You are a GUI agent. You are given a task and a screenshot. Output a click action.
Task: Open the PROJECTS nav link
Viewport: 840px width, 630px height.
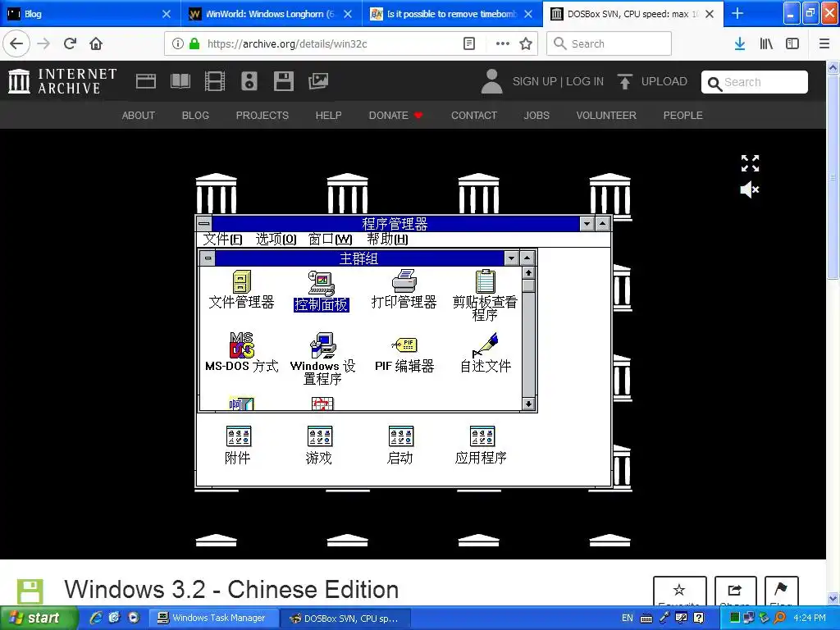tap(262, 115)
